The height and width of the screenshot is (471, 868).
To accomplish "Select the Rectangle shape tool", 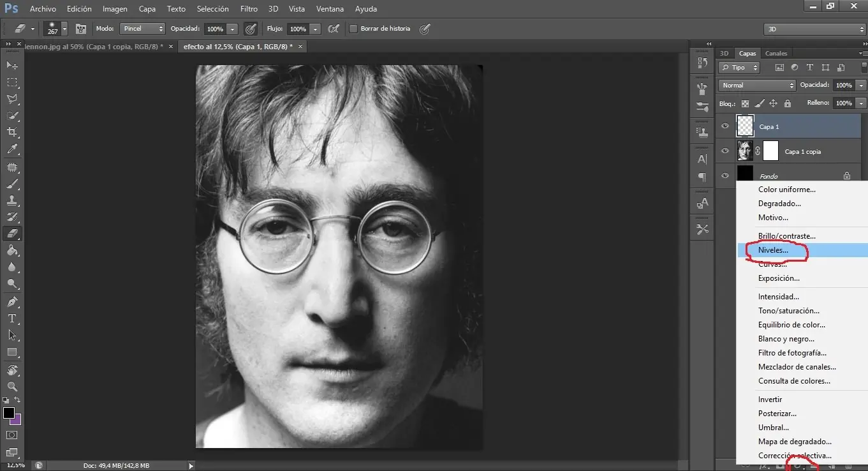I will [x=12, y=352].
